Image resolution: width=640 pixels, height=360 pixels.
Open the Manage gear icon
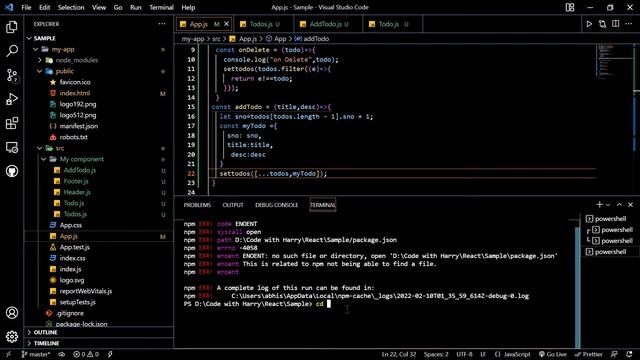[12, 336]
